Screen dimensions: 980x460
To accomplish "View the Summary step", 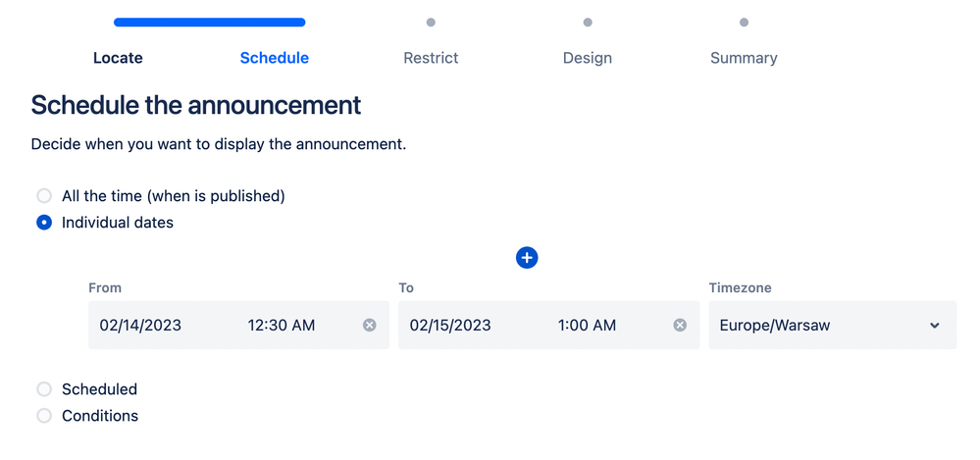I will pyautogui.click(x=744, y=58).
